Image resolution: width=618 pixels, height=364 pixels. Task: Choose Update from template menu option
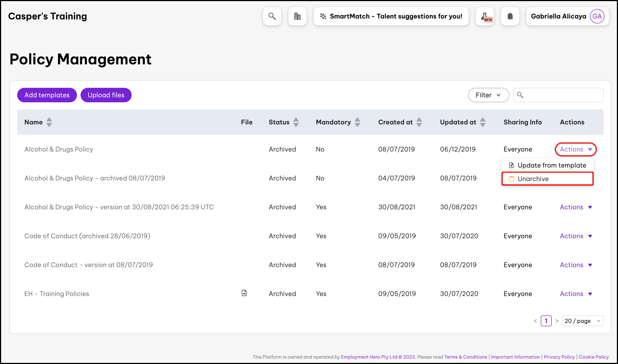[547, 165]
